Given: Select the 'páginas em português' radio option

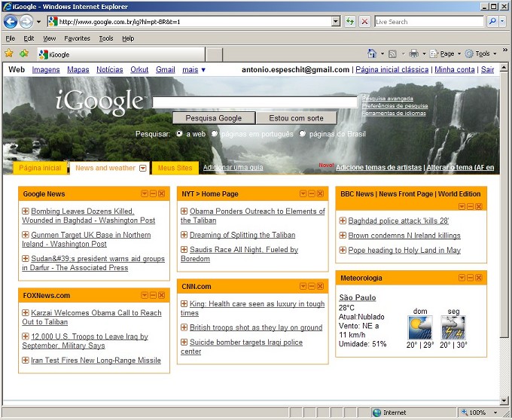Looking at the screenshot, I should [x=215, y=134].
